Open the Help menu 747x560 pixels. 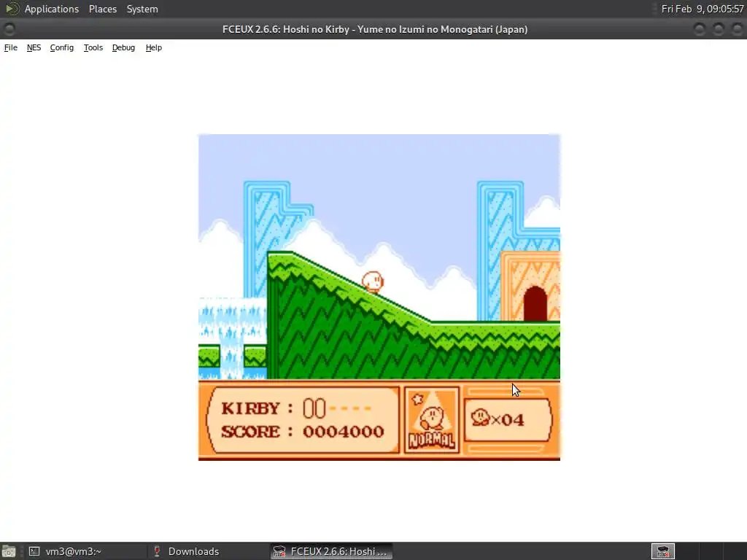[x=154, y=47]
